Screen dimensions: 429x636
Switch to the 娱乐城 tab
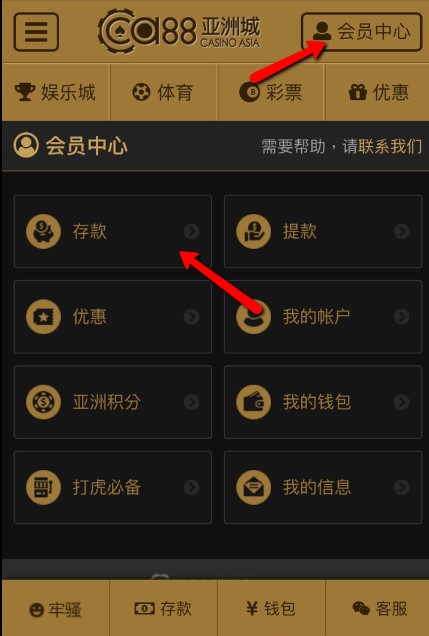pos(56,92)
